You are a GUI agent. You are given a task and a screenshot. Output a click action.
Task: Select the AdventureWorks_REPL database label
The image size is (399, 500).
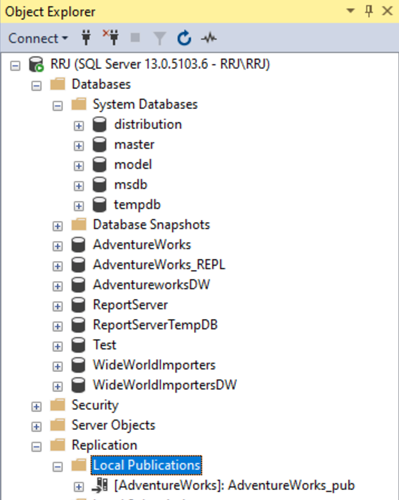pyautogui.click(x=159, y=265)
